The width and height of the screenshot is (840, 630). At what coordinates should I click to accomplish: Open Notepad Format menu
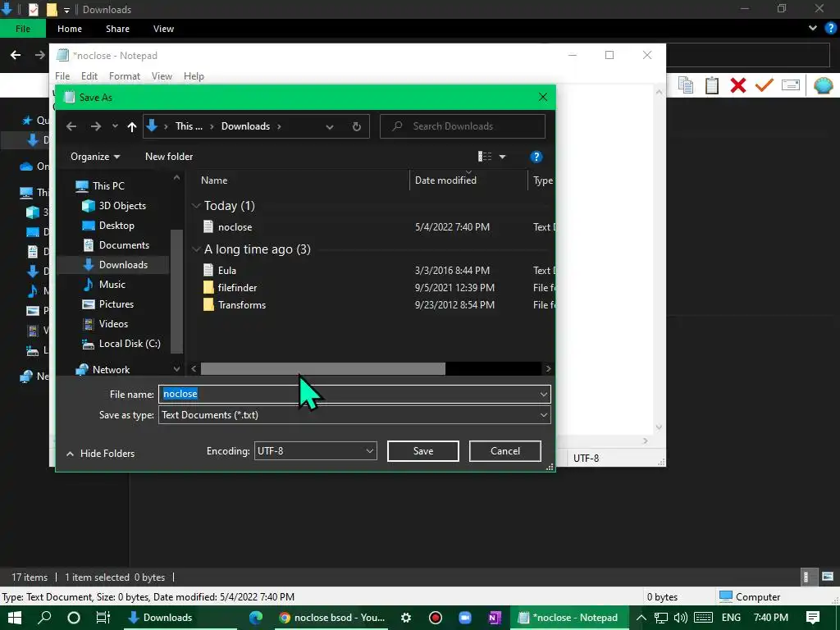coord(125,76)
